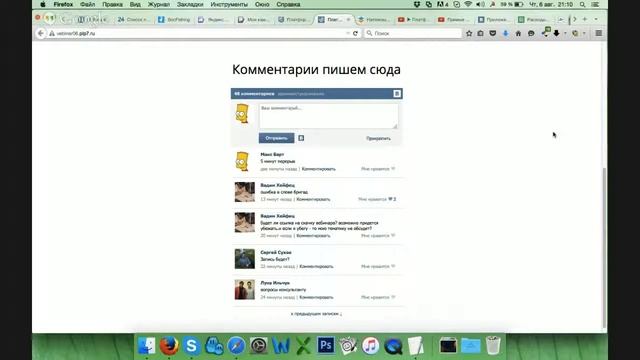Image resolution: width=640 pixels, height=360 pixels.
Task: Open the Вид menu
Action: pyautogui.click(x=135, y=4)
